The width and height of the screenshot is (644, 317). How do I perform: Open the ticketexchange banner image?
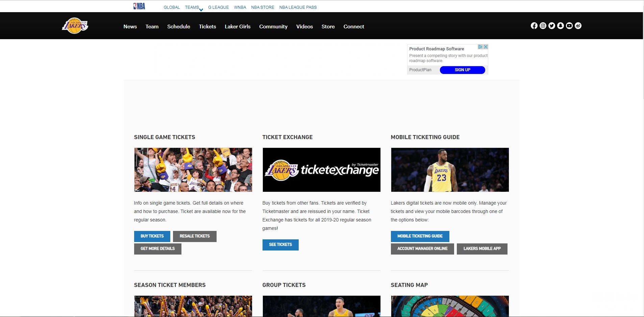(x=321, y=170)
